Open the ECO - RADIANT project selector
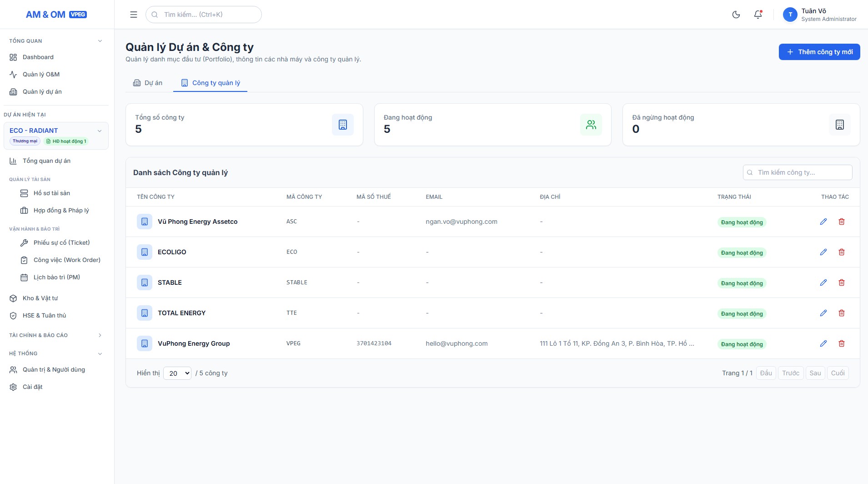 click(x=56, y=136)
